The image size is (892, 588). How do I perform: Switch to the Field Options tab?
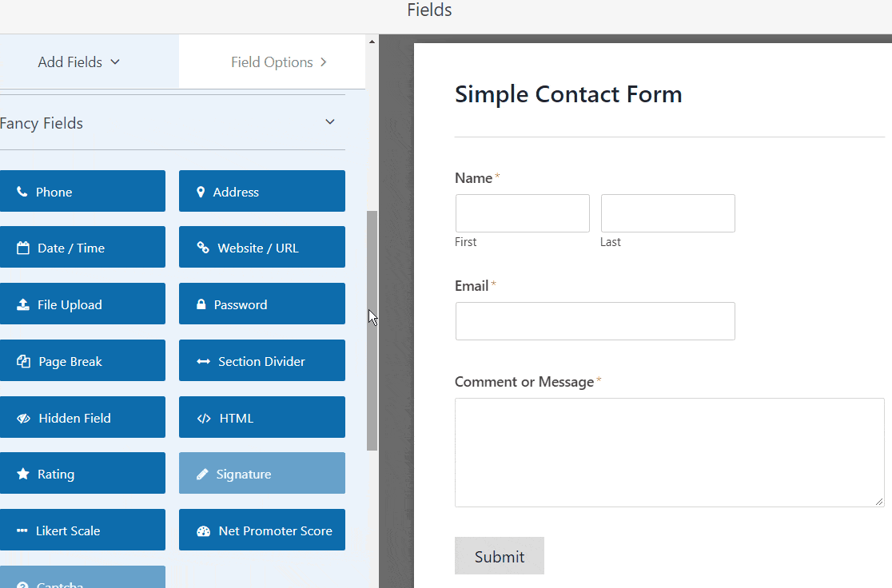click(x=272, y=62)
